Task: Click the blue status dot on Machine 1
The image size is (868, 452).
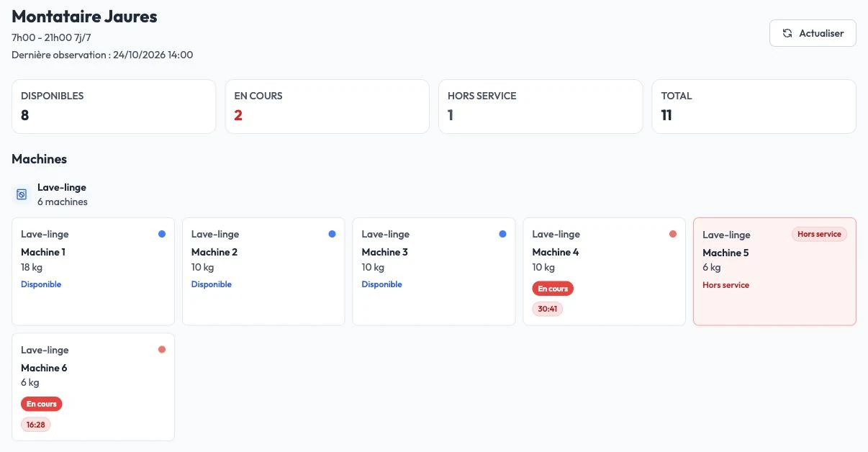Action: (x=162, y=234)
